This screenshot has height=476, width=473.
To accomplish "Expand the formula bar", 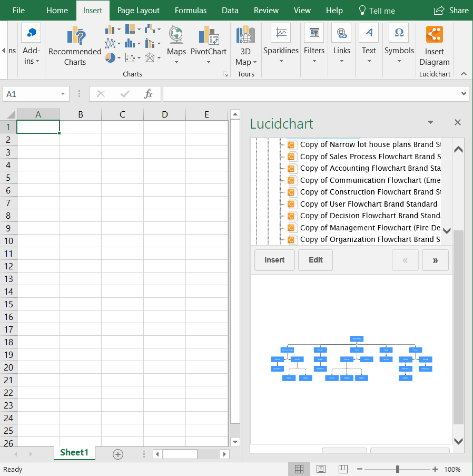I will 464,94.
